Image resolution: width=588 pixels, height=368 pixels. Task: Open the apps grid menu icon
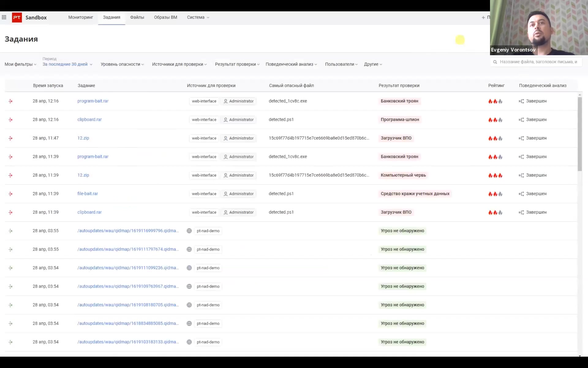[4, 17]
